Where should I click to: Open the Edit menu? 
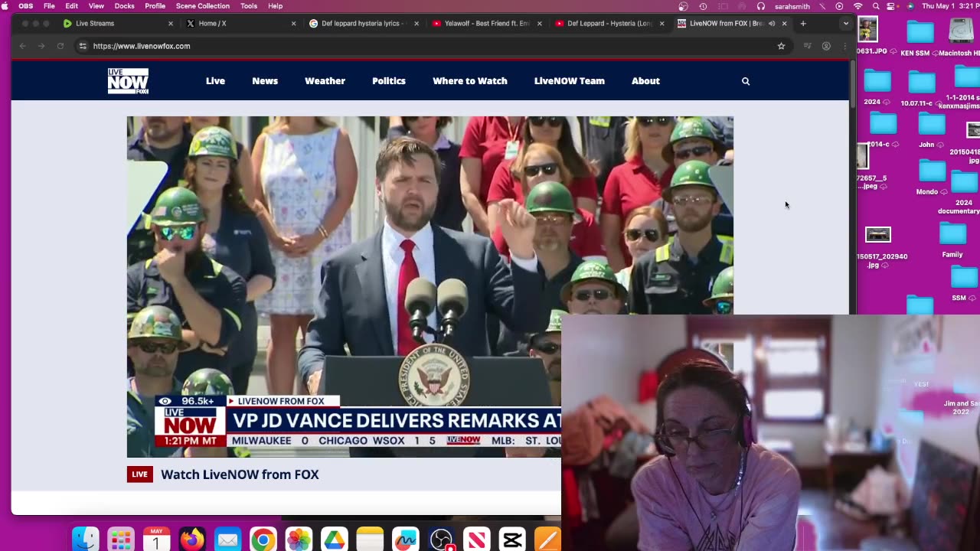pos(71,6)
